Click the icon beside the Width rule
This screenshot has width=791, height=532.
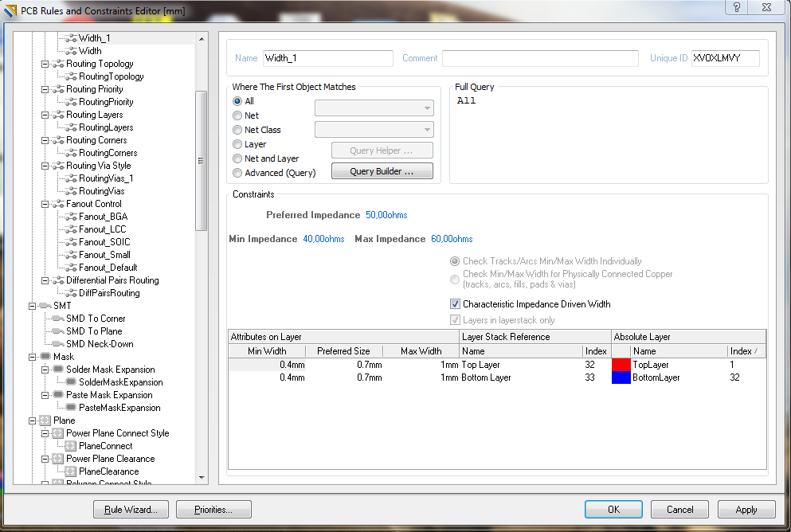pos(71,51)
